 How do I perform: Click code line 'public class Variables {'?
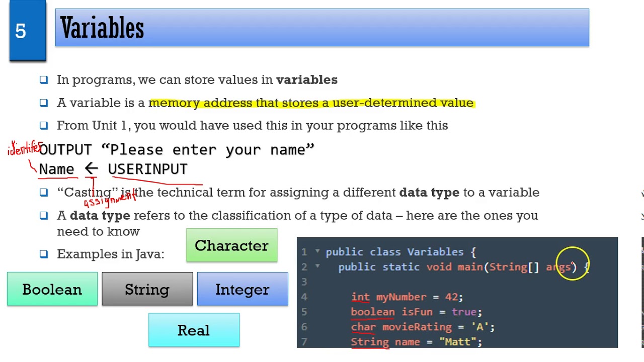(x=400, y=251)
